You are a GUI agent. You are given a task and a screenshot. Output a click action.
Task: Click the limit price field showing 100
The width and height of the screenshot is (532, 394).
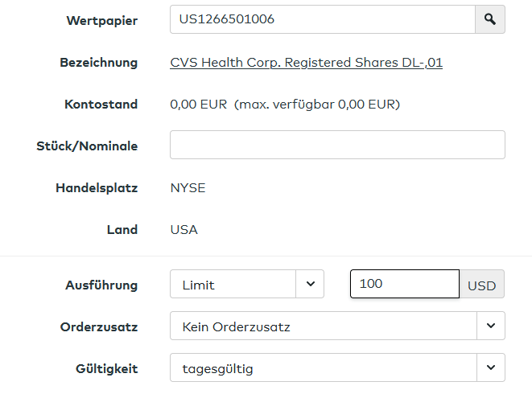[404, 285]
